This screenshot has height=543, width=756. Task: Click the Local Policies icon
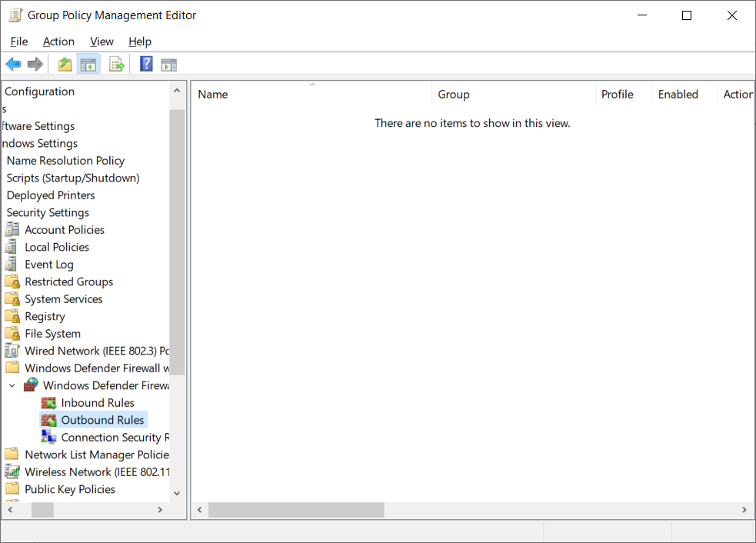pyautogui.click(x=11, y=247)
